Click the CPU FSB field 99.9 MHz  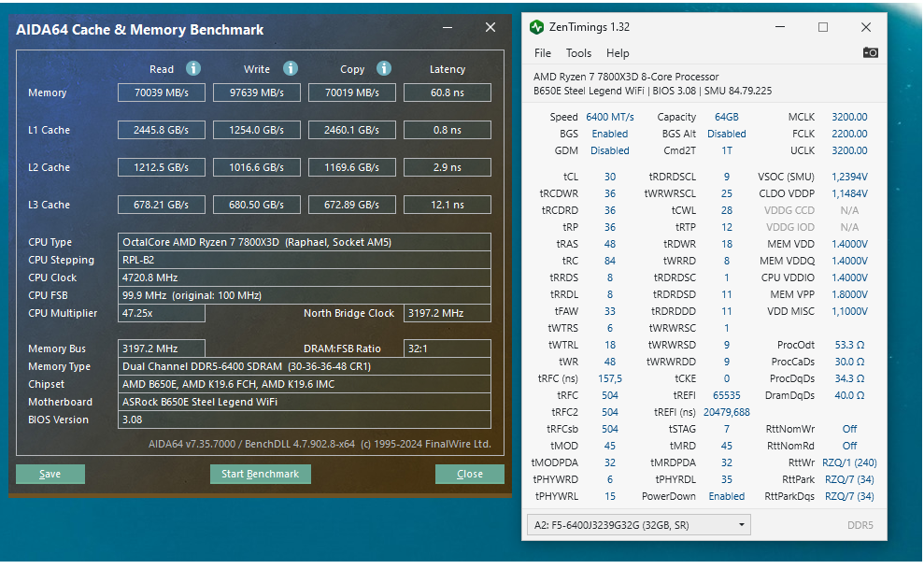coord(304,295)
